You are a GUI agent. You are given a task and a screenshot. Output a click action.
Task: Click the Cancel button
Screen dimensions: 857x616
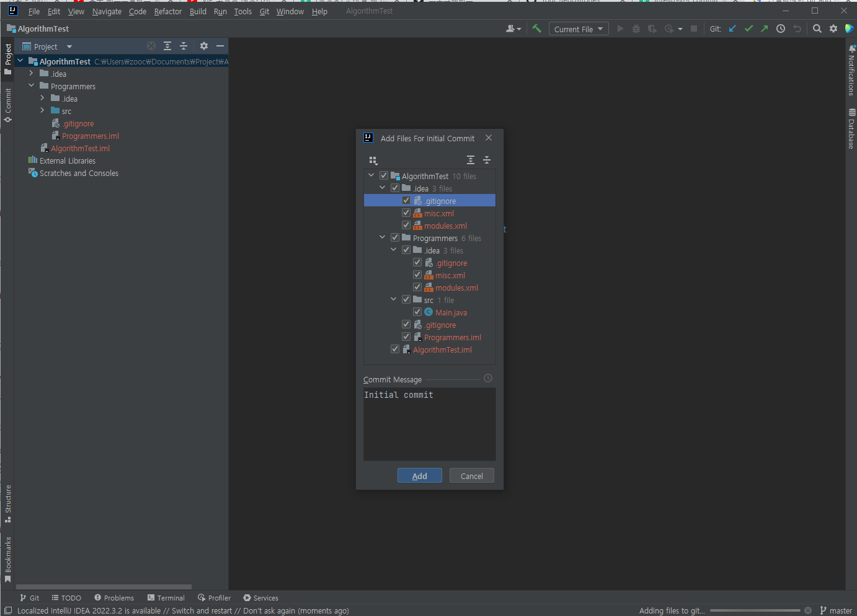click(472, 475)
